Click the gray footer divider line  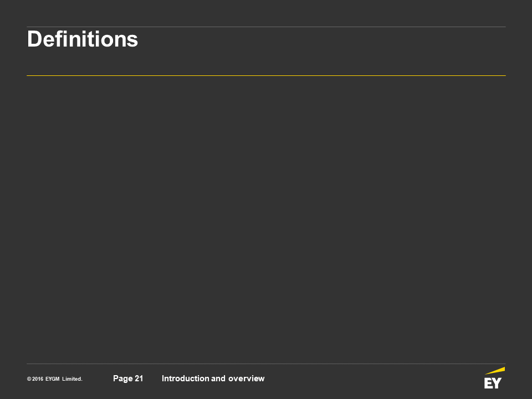(266, 364)
